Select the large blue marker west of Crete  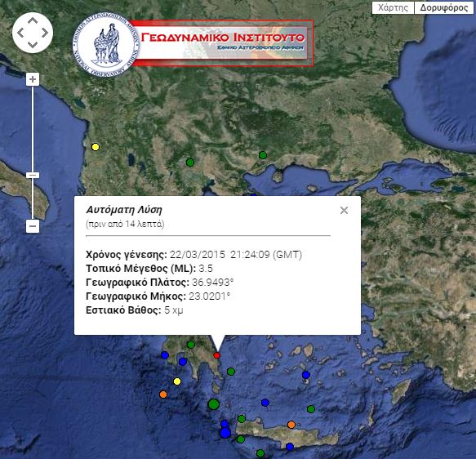(225, 433)
